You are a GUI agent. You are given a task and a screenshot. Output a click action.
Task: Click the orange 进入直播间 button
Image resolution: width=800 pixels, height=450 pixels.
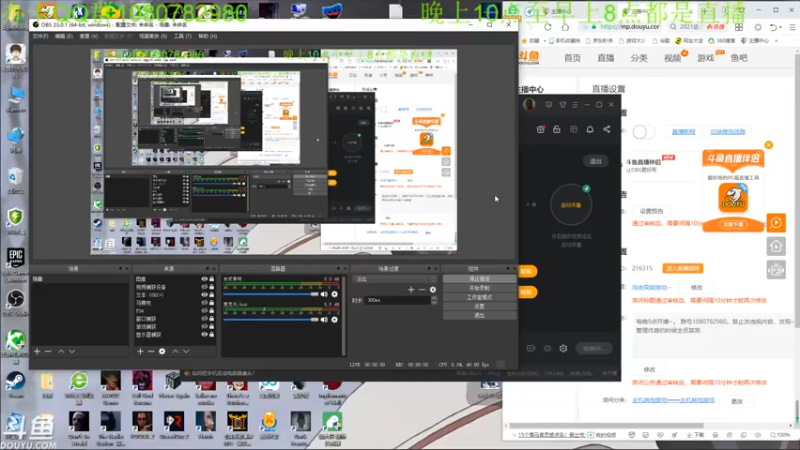click(683, 268)
